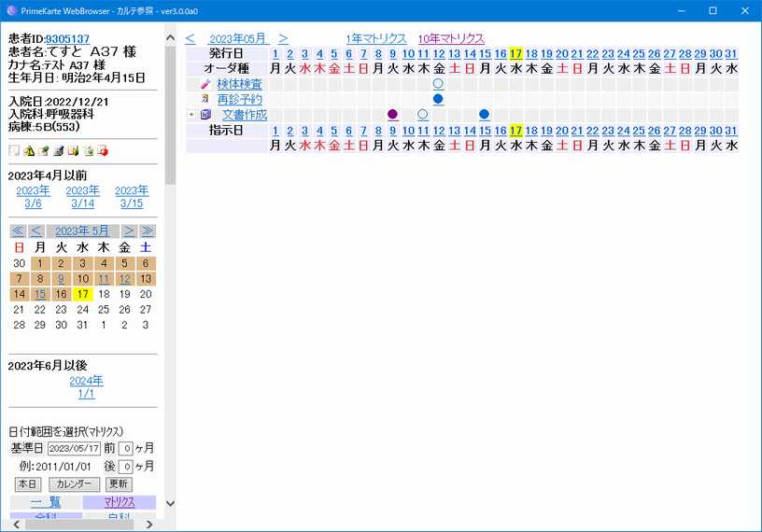
Task: Open the purple marker on day 9 文書作成
Action: pyautogui.click(x=392, y=115)
